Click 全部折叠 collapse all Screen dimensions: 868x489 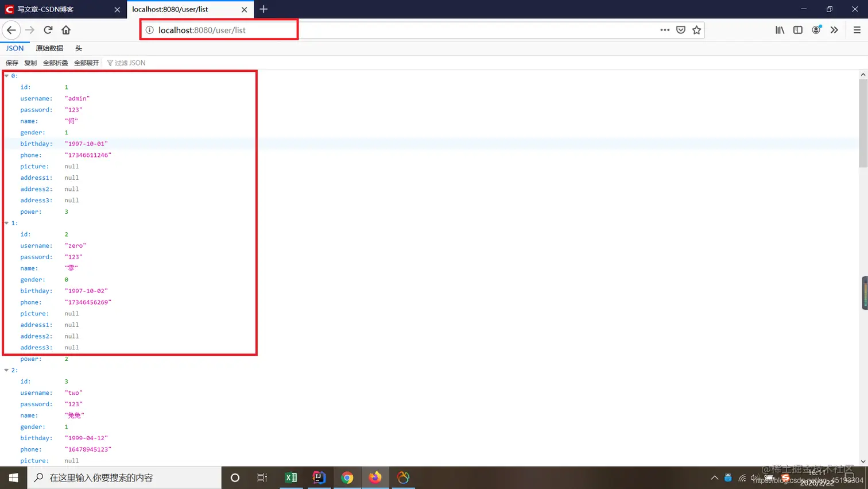tap(56, 63)
